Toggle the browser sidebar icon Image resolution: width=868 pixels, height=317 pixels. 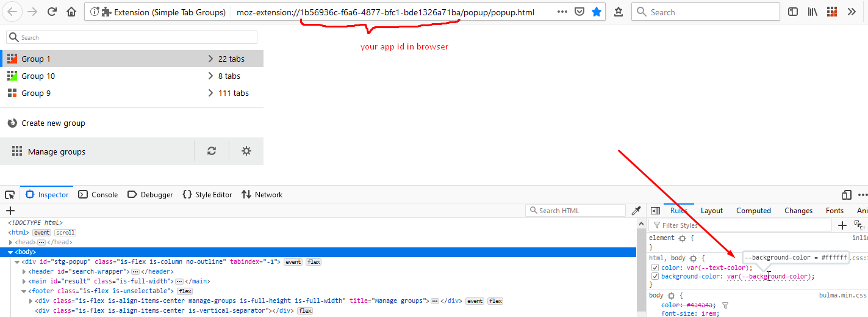(793, 12)
